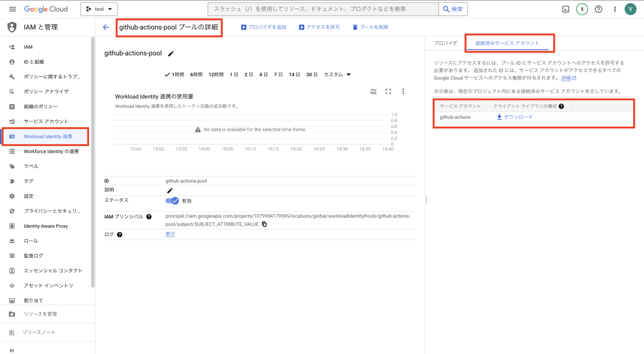This screenshot has height=354, width=644.
Task: Click the Google Cloud logo
Action: pos(46,9)
